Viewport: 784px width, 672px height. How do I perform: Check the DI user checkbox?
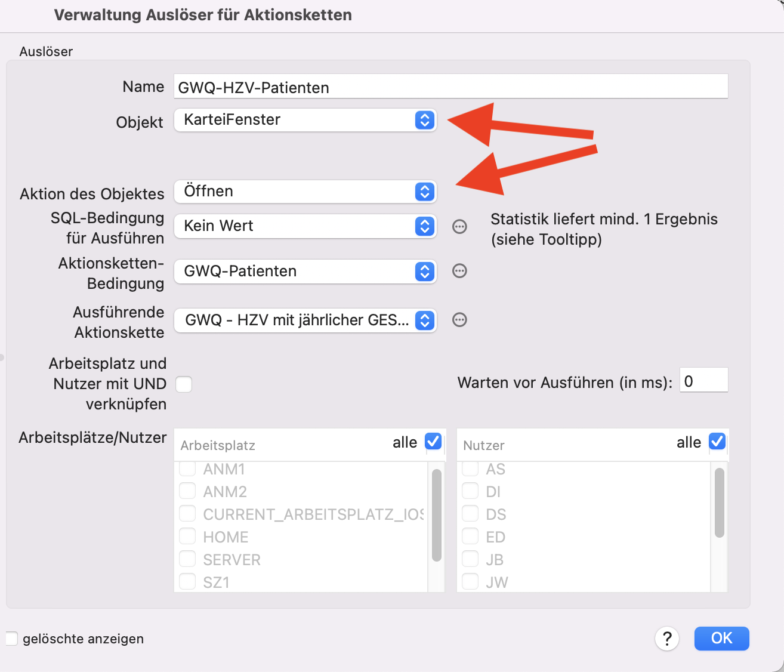pos(470,491)
